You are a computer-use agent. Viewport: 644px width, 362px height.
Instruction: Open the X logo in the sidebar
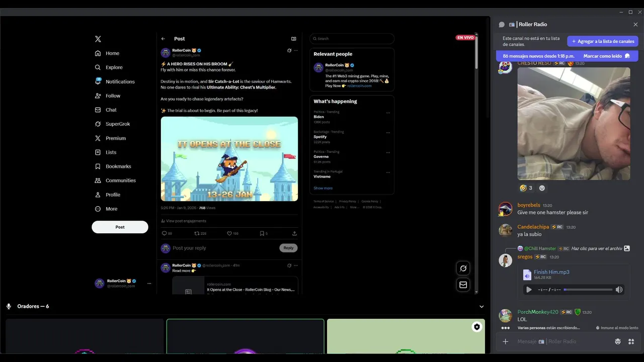tap(98, 39)
